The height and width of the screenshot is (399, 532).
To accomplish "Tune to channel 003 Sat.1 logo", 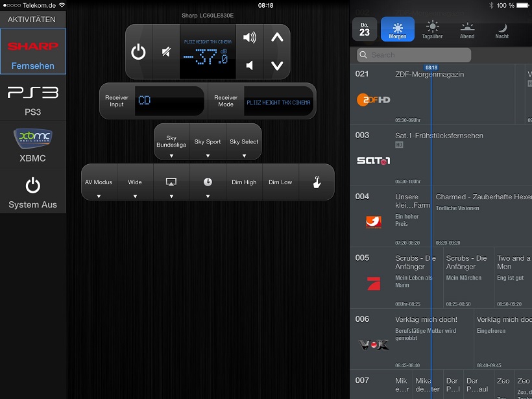I will [x=373, y=160].
